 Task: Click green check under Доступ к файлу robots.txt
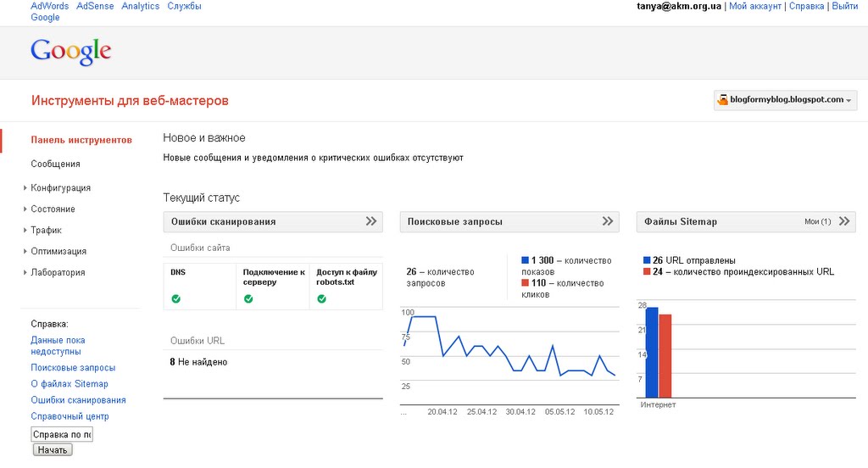point(321,299)
